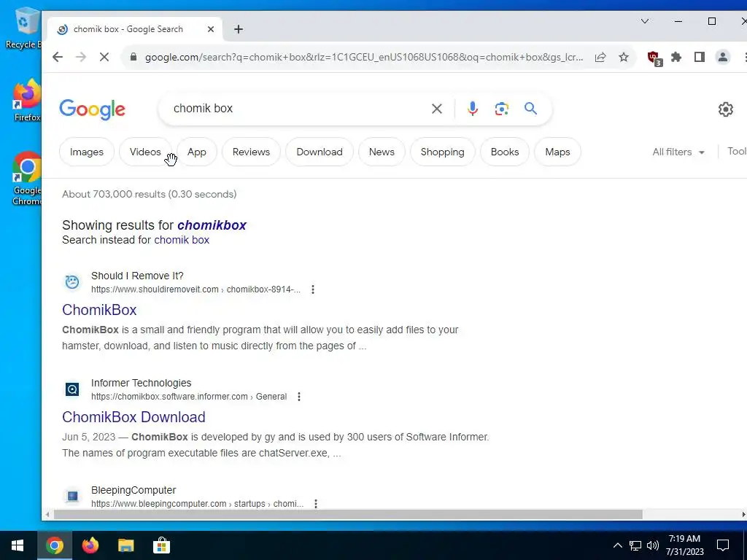Filter results by Images
Image resolution: width=747 pixels, height=560 pixels.
tap(87, 152)
